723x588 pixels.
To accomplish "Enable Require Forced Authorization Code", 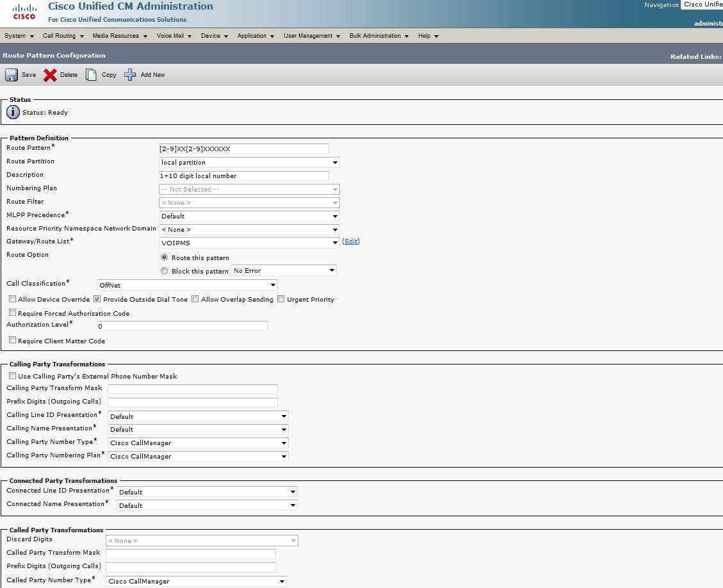I will (12, 313).
